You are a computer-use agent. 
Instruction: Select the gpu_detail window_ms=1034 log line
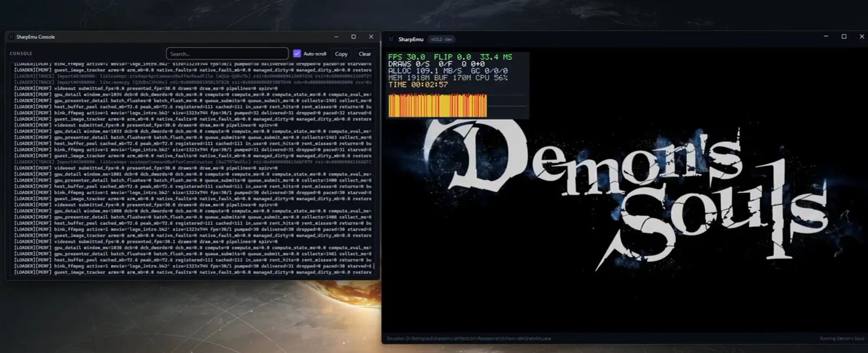[193, 94]
